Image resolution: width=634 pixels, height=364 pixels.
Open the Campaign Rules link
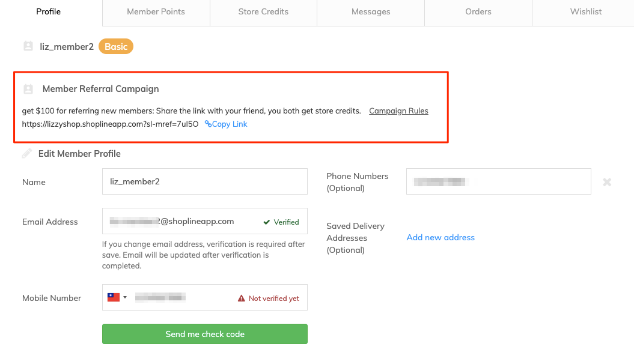(398, 111)
